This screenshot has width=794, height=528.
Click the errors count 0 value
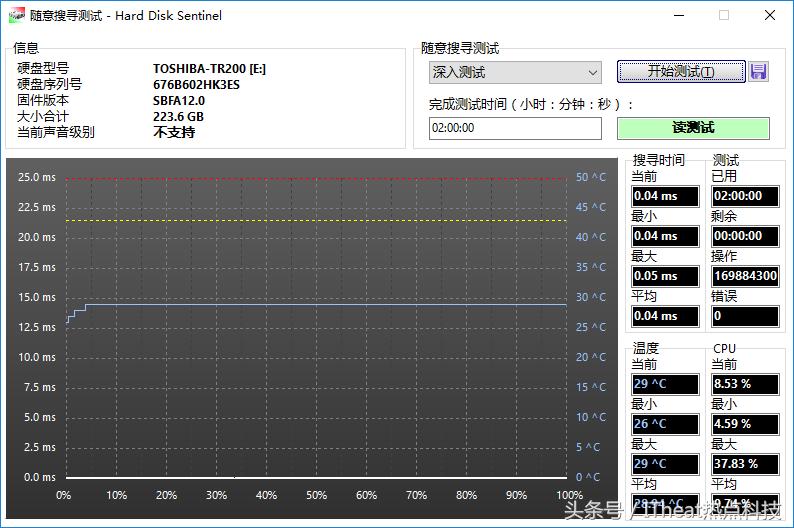pos(745,316)
